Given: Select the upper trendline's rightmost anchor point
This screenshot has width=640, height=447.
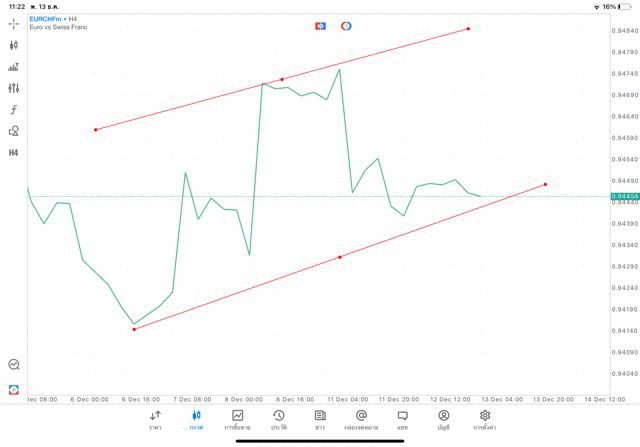Looking at the screenshot, I should tap(468, 29).
